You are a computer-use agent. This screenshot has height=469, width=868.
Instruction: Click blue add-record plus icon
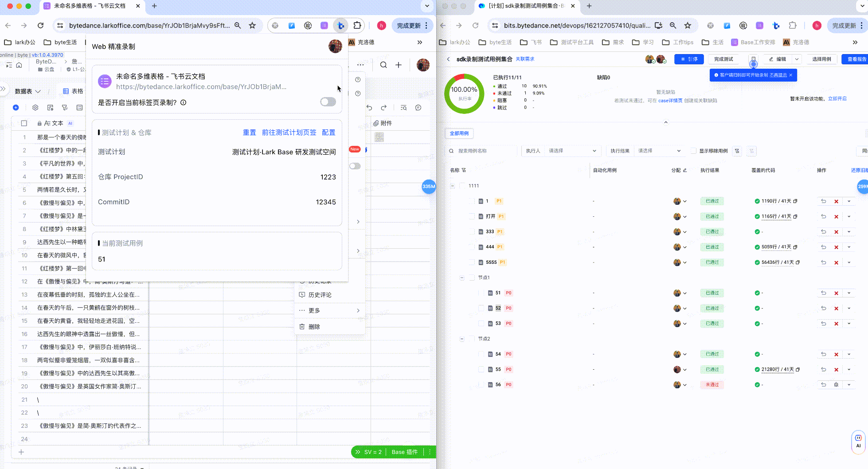[x=16, y=108]
